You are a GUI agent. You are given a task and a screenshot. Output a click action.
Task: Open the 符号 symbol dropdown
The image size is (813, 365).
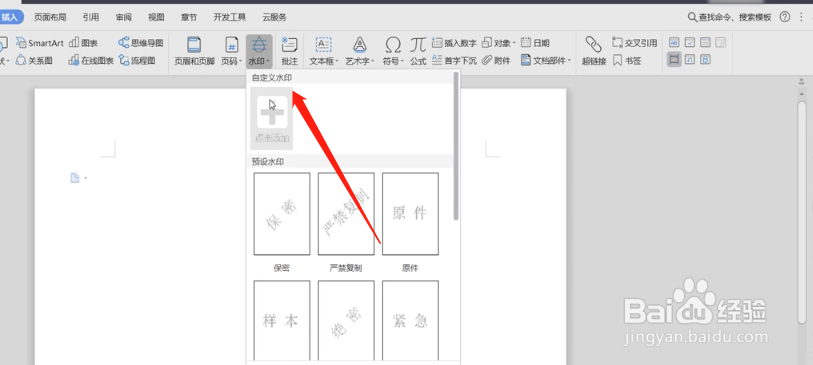(394, 51)
